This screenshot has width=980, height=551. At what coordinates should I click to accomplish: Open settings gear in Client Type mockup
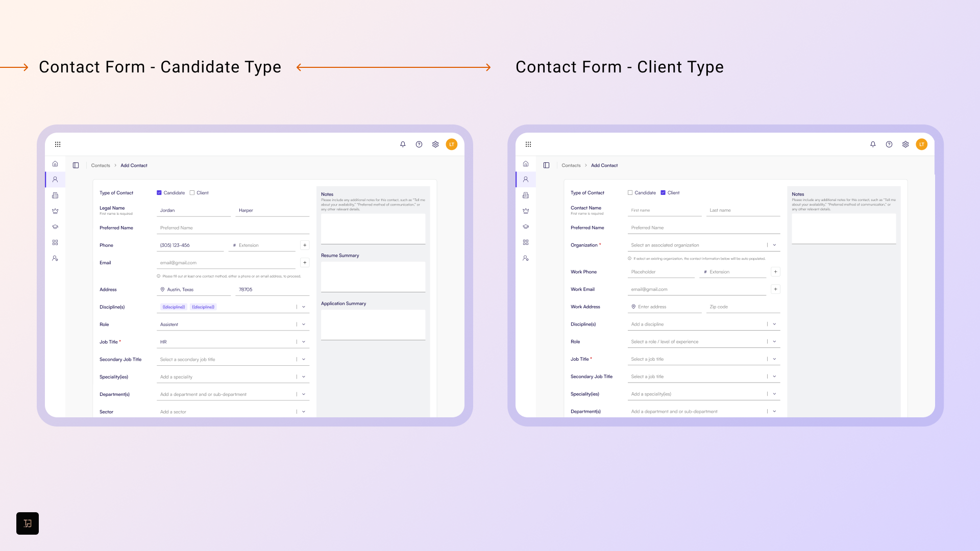coord(905,144)
